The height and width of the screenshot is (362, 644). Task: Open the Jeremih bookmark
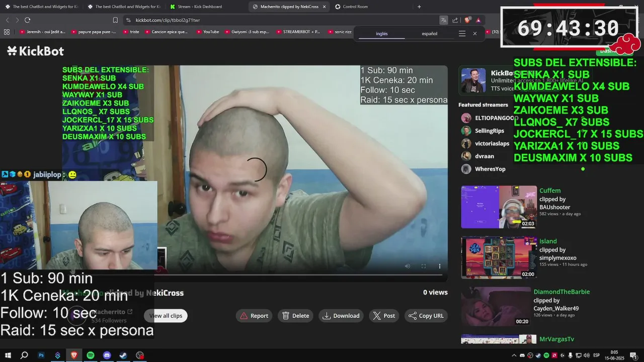(43, 32)
